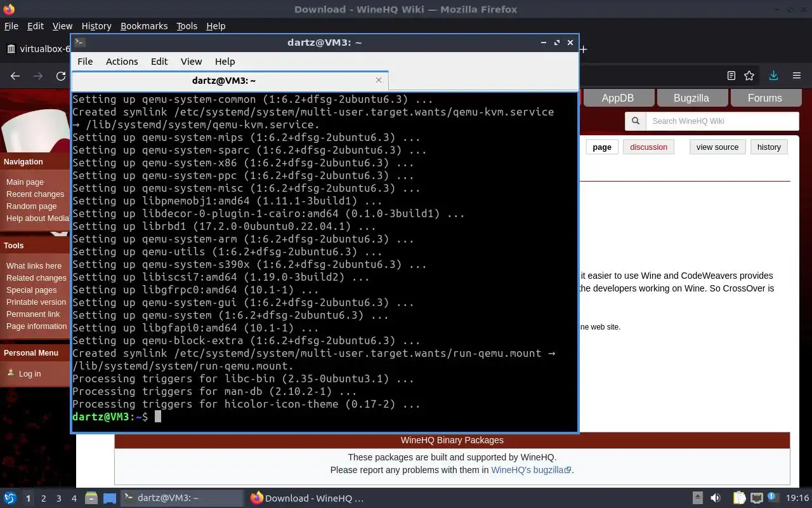Click the update notifier tray icon
812x508 pixels.
tap(773, 498)
